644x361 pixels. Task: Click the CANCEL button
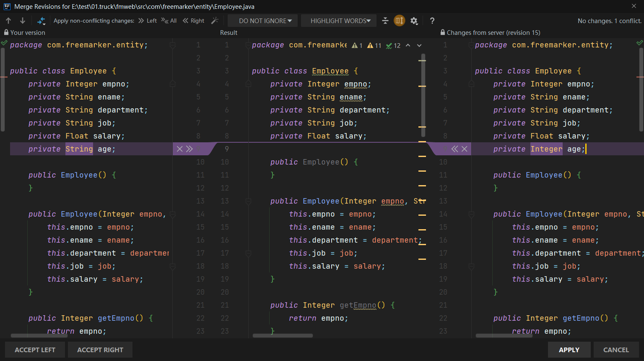[x=616, y=350]
